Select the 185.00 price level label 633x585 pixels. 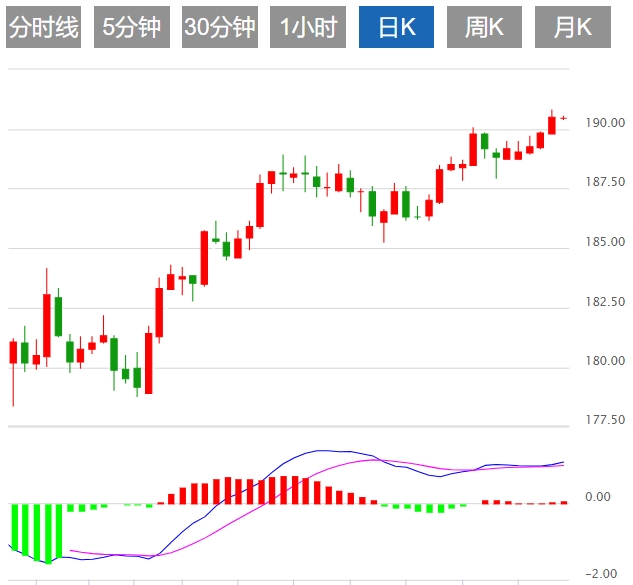(605, 242)
